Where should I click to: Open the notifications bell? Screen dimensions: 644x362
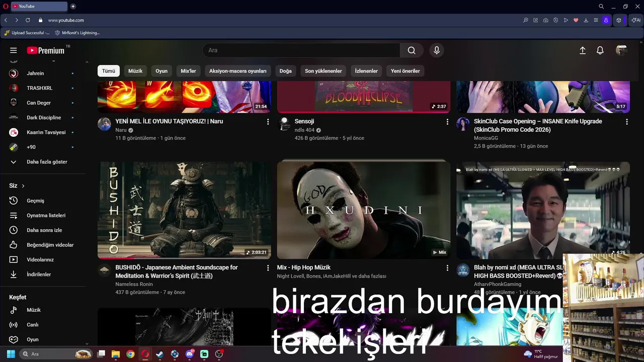[600, 50]
